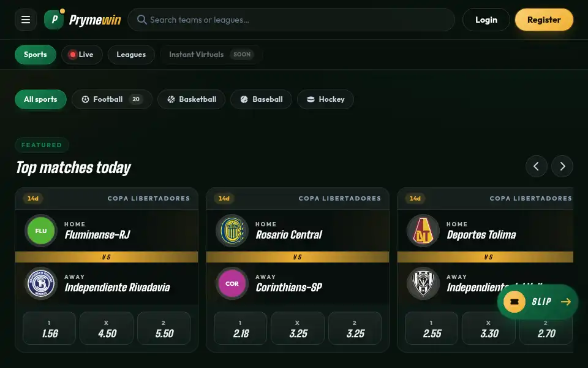This screenshot has width=588, height=368.
Task: Click Corinthians-SP team badge
Action: [232, 283]
